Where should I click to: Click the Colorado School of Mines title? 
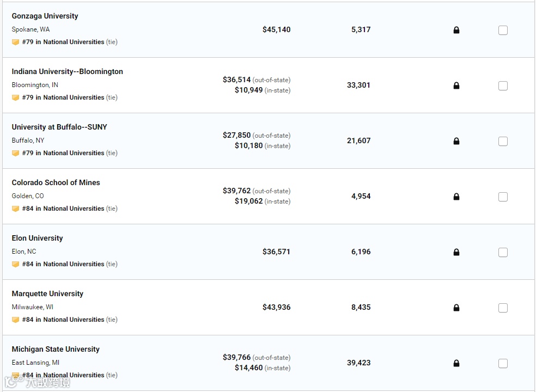point(56,183)
